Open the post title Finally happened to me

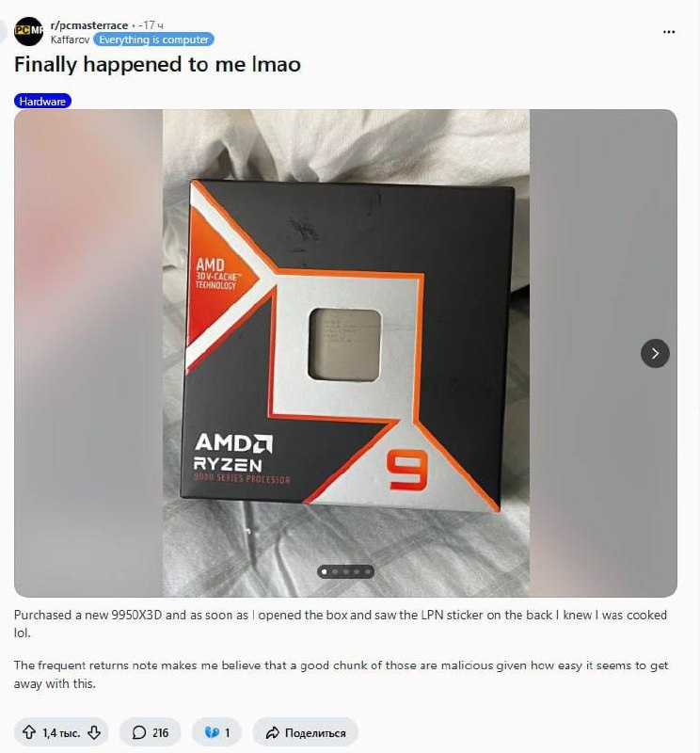tap(157, 64)
